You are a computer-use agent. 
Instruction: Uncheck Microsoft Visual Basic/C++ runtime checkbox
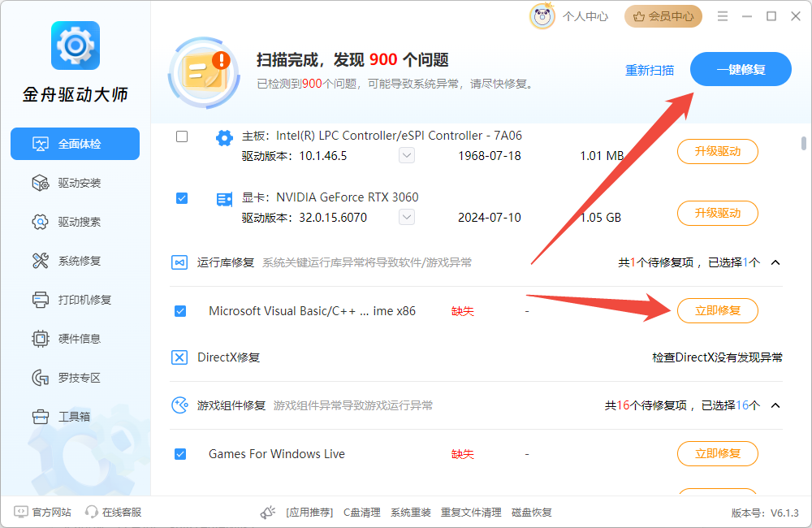pos(180,311)
